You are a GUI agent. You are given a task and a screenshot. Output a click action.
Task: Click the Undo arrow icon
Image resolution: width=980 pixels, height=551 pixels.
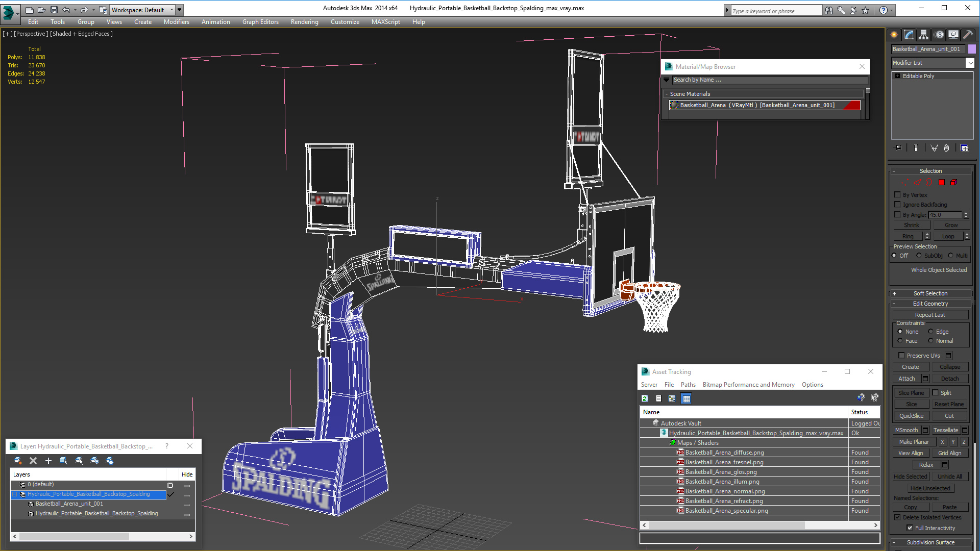66,10
